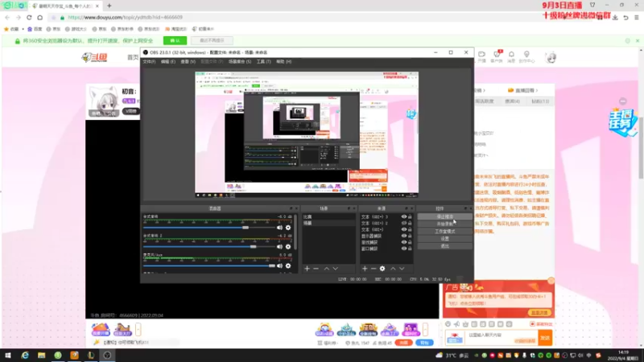The height and width of the screenshot is (362, 644).
Task: Move selected source up
Action: [393, 269]
